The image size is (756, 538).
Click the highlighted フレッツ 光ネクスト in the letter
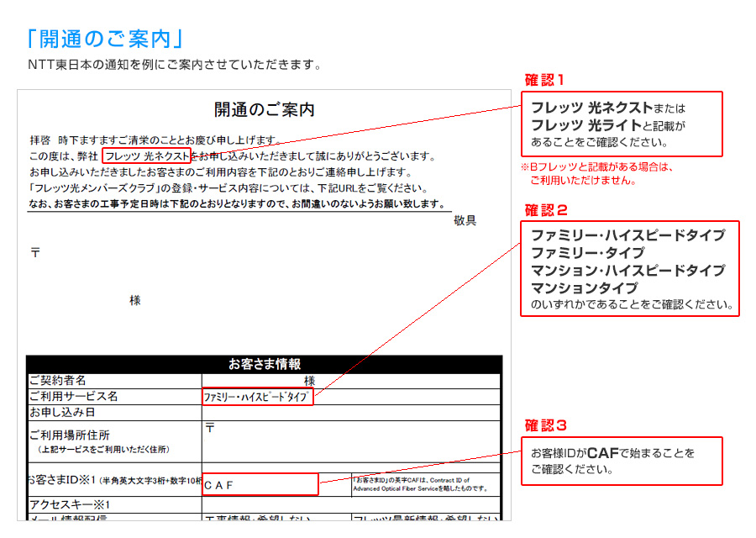(146, 156)
